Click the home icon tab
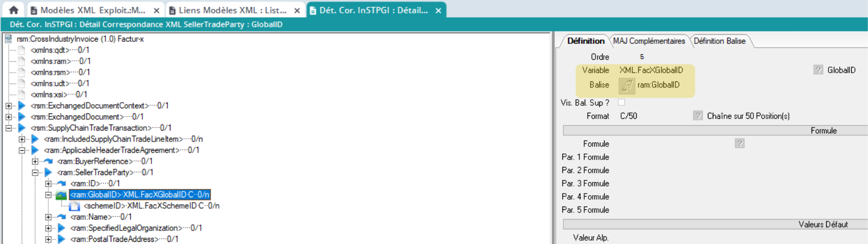Image resolution: width=868 pixels, height=244 pixels. pyautogui.click(x=14, y=10)
